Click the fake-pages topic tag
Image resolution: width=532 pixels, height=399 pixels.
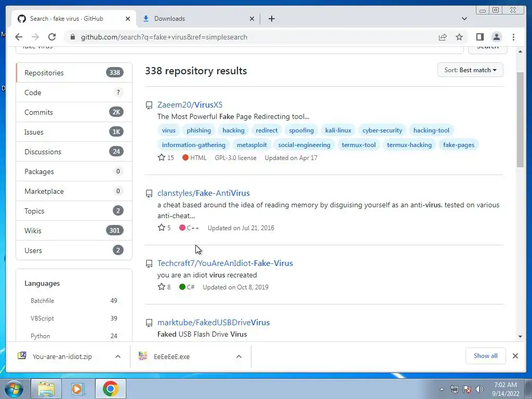[459, 145]
